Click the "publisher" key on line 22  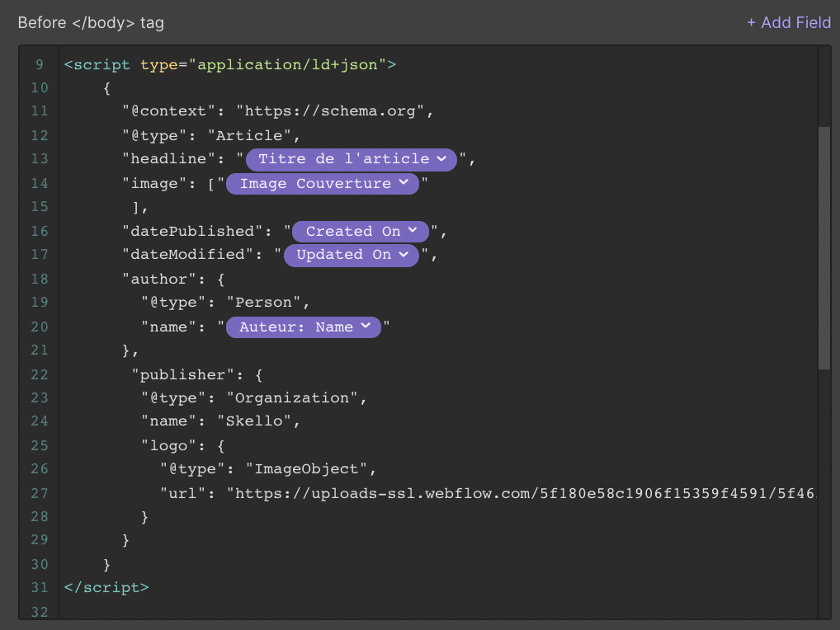click(x=183, y=374)
